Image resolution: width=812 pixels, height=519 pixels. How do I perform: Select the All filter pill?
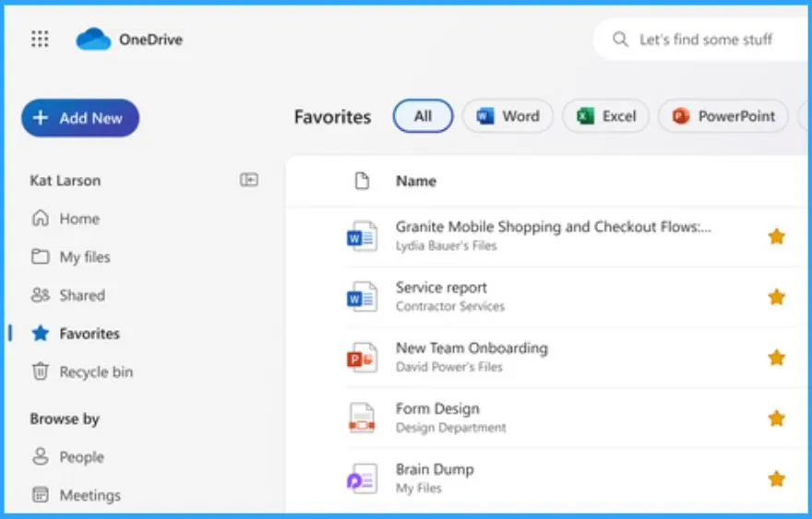coord(424,116)
